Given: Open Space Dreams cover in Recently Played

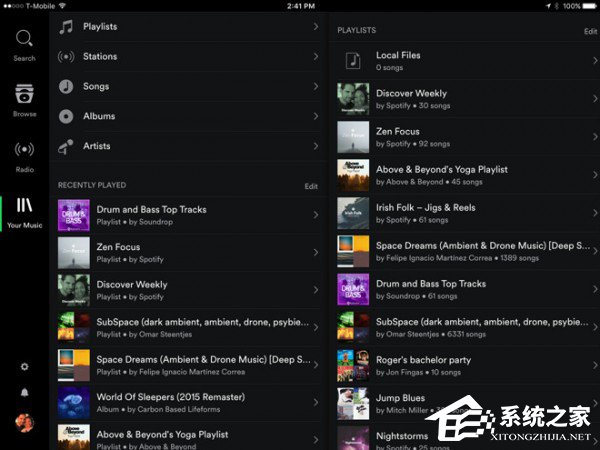Looking at the screenshot, I should point(74,365).
